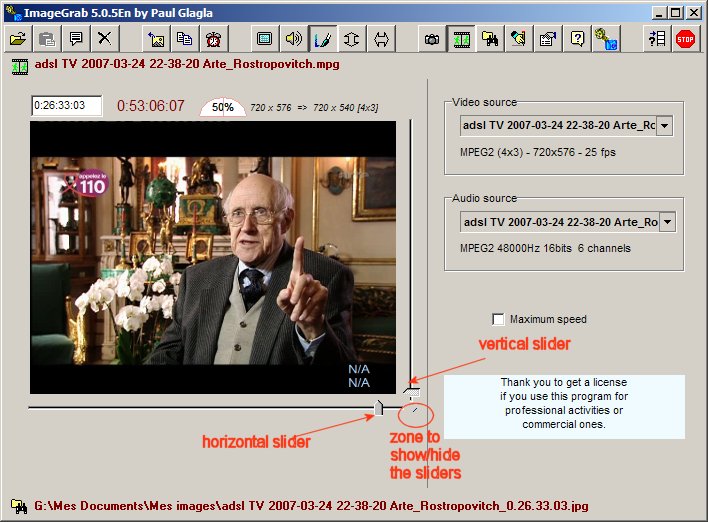Expand the Video source dropdown arrow
The width and height of the screenshot is (708, 522).
coord(664,126)
